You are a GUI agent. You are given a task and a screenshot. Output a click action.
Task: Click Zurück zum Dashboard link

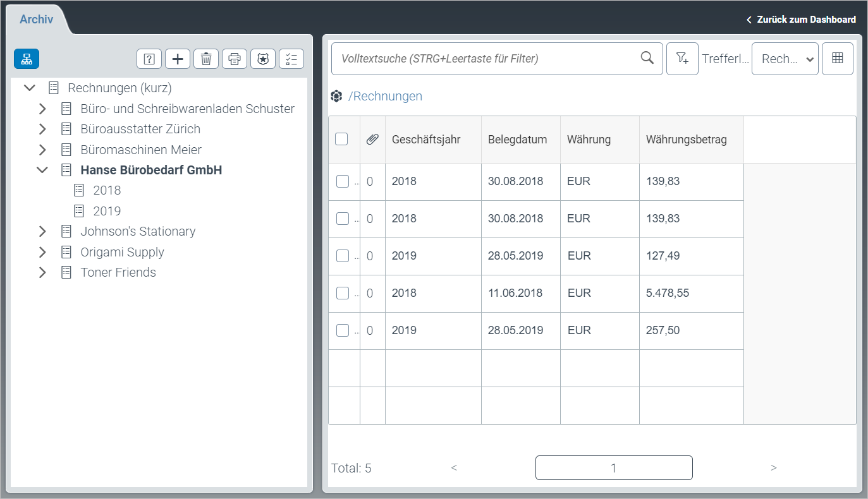coord(801,20)
